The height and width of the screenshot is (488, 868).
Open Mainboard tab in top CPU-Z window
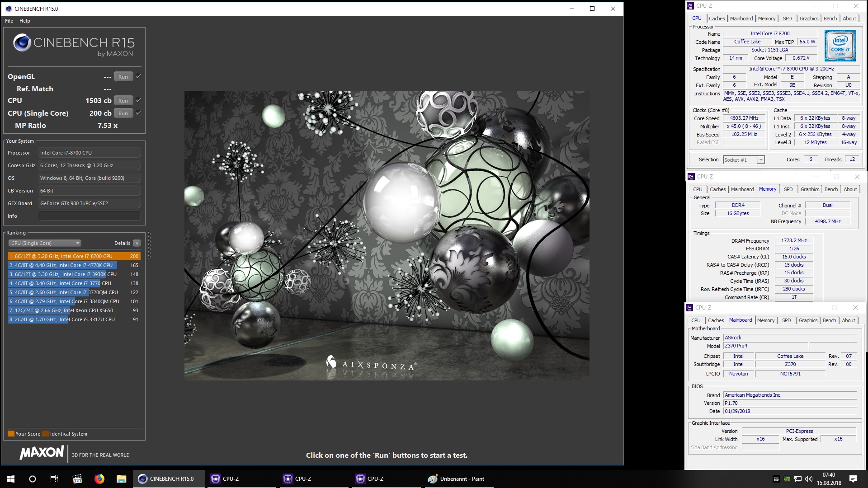point(741,19)
